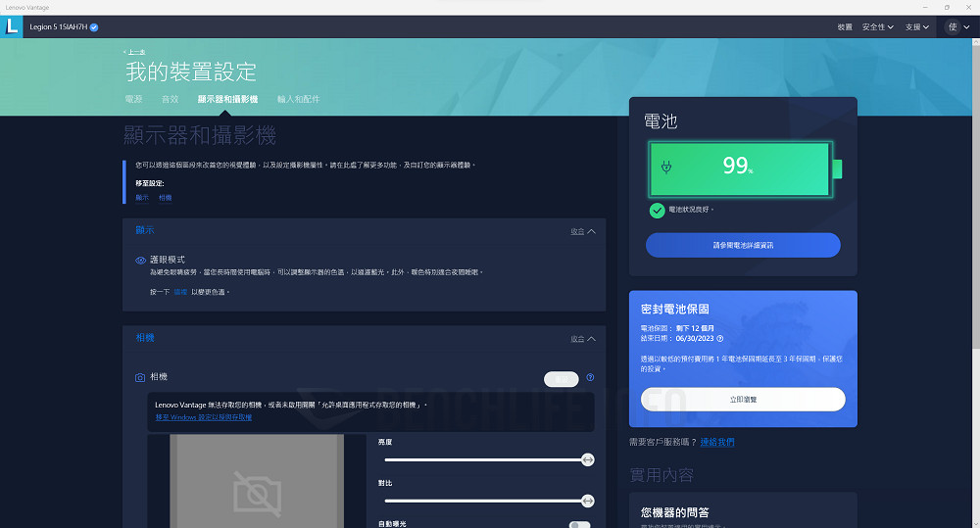
Task: Click the camera icon beside 相機 heading
Action: (140, 377)
